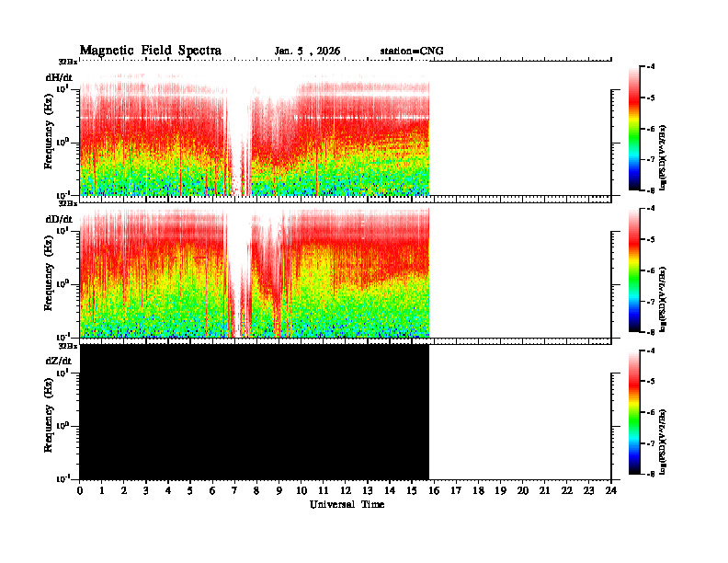728x563 pixels.
Task: Click hour tick label 11 on time axis
Action: [324, 491]
